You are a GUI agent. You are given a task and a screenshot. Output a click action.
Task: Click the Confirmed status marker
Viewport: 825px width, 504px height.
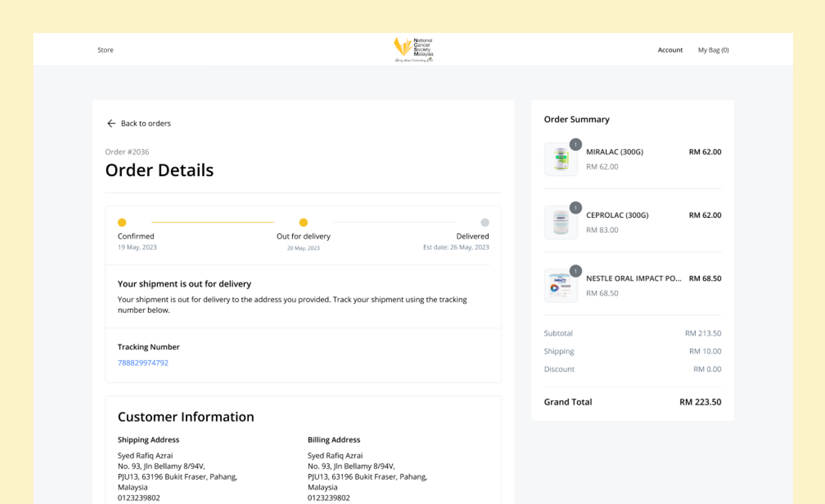coord(122,222)
